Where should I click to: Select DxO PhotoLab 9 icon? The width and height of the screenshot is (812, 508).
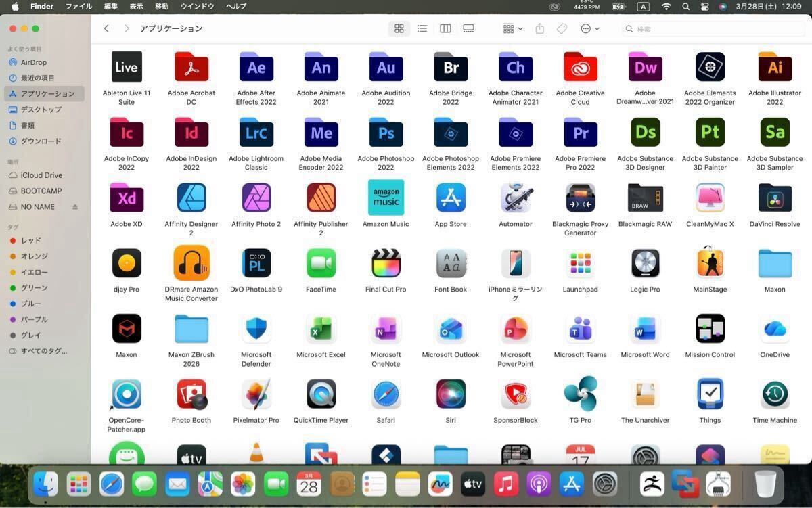point(256,263)
